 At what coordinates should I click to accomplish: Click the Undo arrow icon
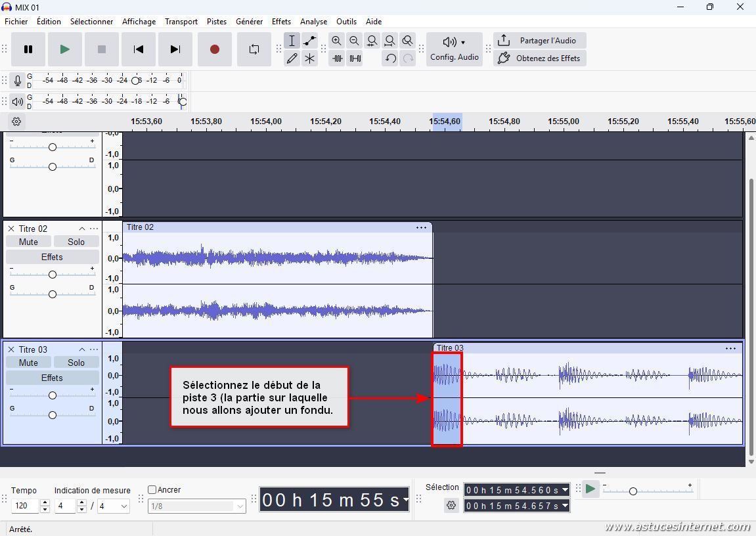[390, 58]
